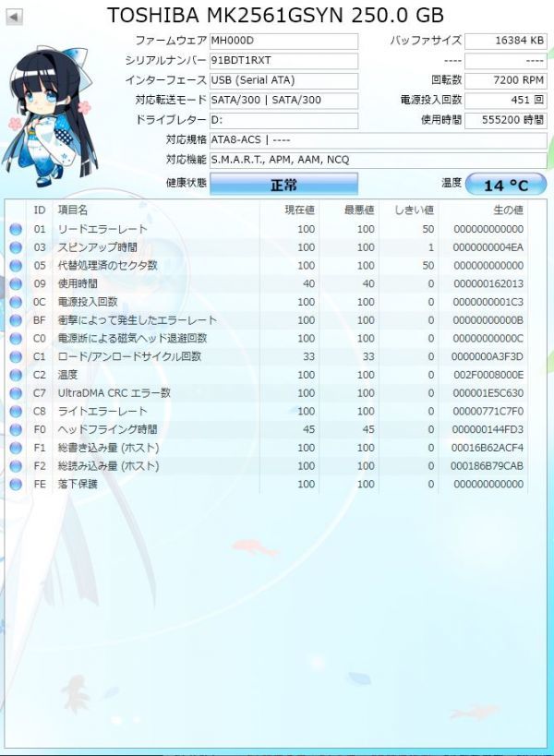The image size is (554, 756).
Task: Click the power on count field 451 回
Action: click(x=506, y=101)
